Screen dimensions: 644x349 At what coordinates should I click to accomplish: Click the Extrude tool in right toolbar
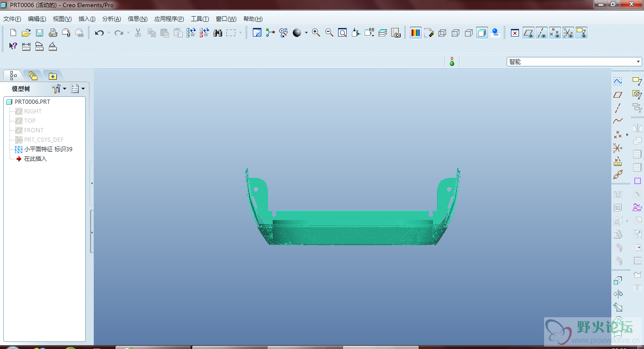617,280
